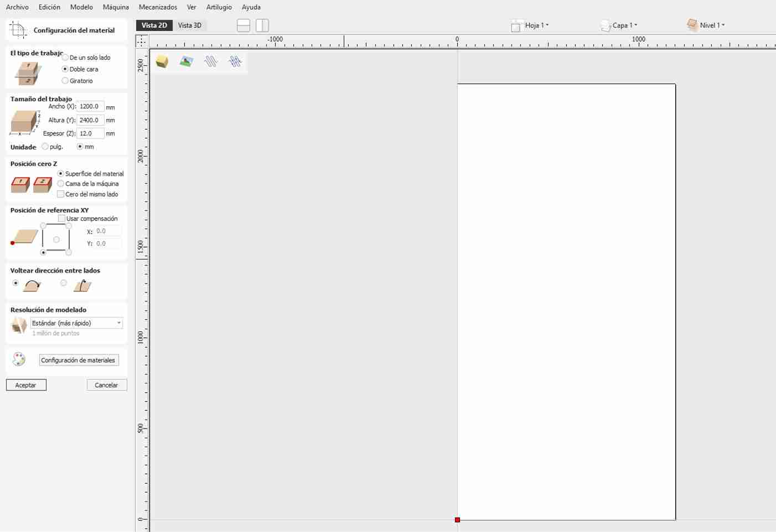Open the Archivo menu
This screenshot has height=532, width=776.
[17, 7]
